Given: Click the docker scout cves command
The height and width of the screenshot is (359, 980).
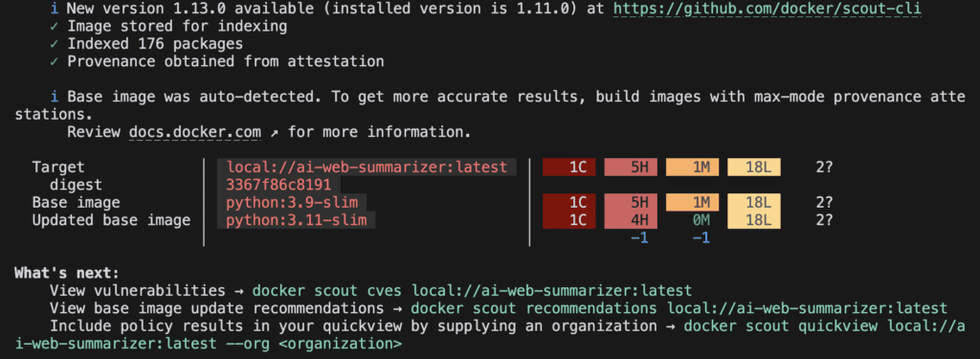Looking at the screenshot, I should [473, 291].
